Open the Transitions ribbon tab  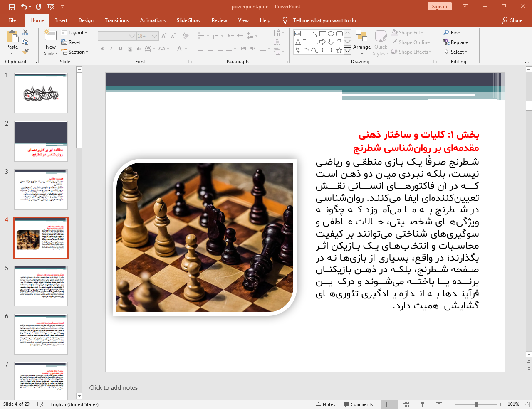click(117, 20)
